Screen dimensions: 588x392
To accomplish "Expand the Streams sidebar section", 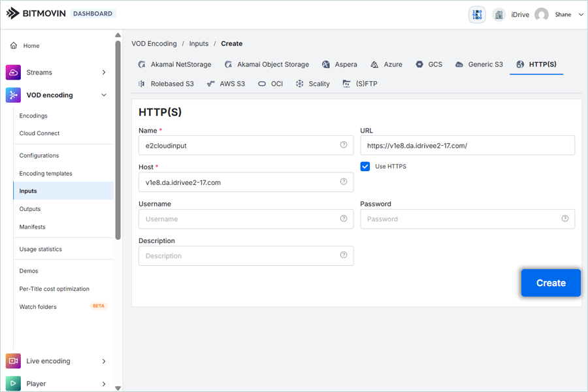I will coord(104,73).
